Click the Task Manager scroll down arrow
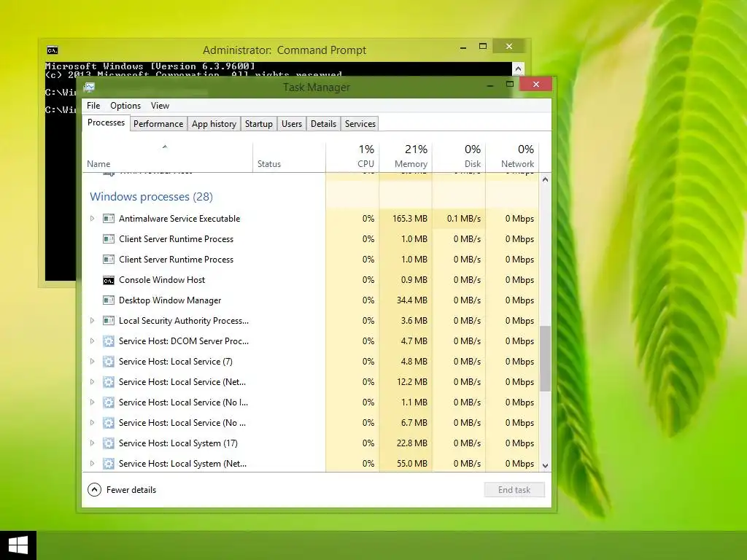The image size is (747, 560). [545, 466]
